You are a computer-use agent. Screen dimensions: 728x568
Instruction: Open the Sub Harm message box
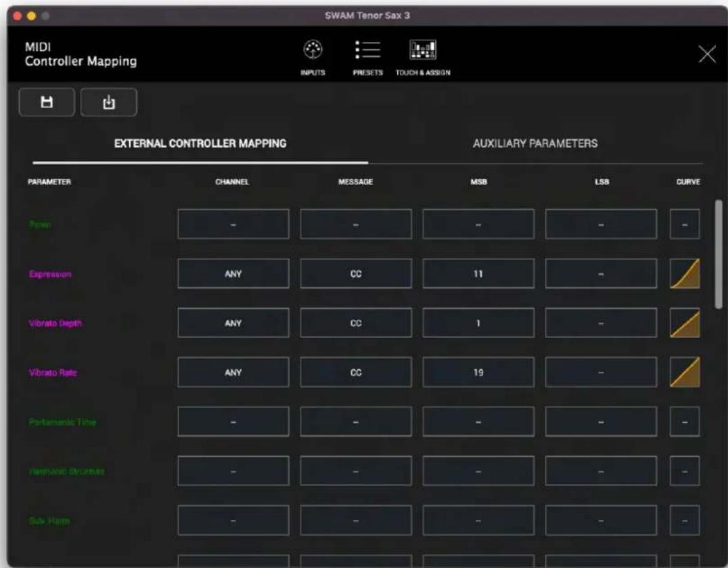pos(356,520)
